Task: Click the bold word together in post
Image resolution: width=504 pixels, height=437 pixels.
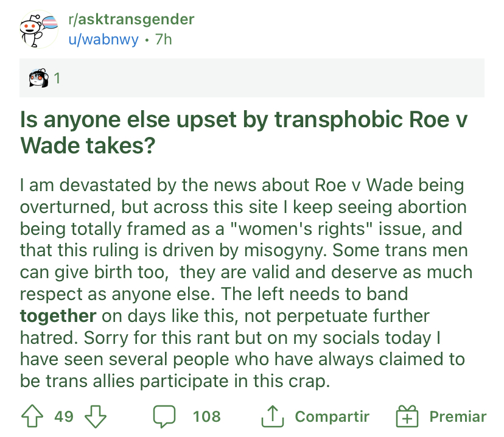Action: coord(58,316)
